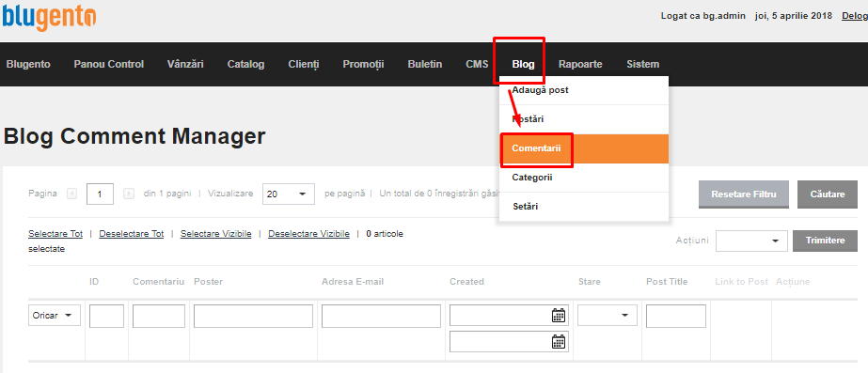Choose Categorii from Blog menu
868x373 pixels.
tap(584, 178)
